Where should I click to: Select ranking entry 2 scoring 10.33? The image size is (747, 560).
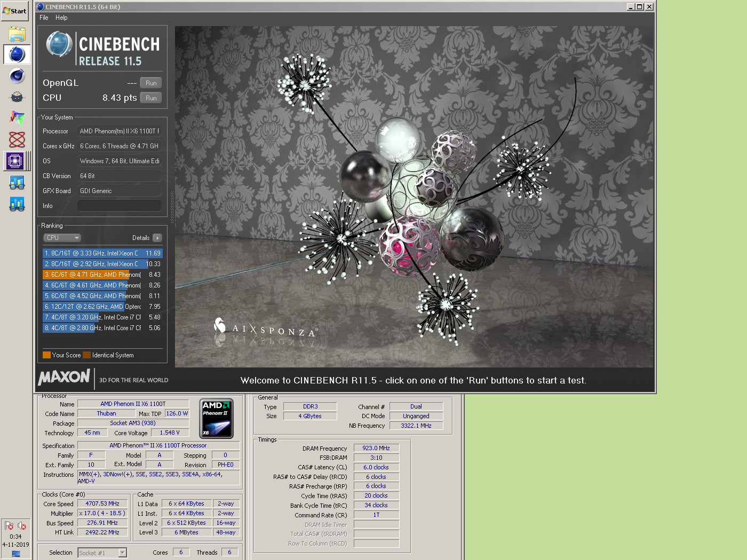point(102,264)
